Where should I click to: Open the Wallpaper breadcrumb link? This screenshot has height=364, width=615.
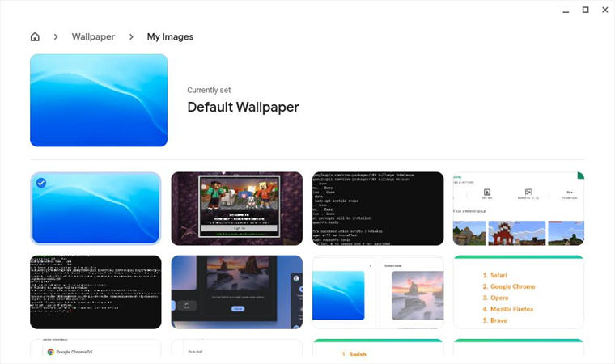point(93,36)
